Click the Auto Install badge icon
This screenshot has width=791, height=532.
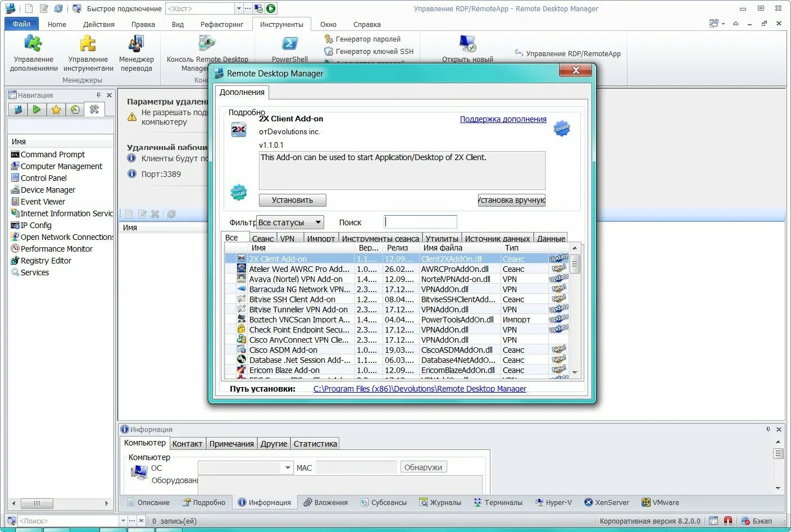(x=239, y=192)
